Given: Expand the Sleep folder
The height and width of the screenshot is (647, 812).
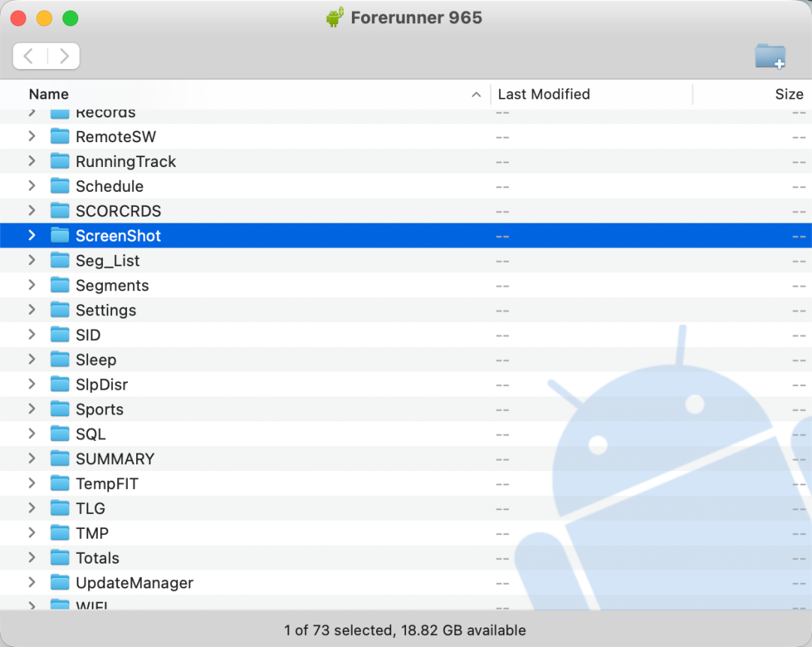Looking at the screenshot, I should click(32, 359).
